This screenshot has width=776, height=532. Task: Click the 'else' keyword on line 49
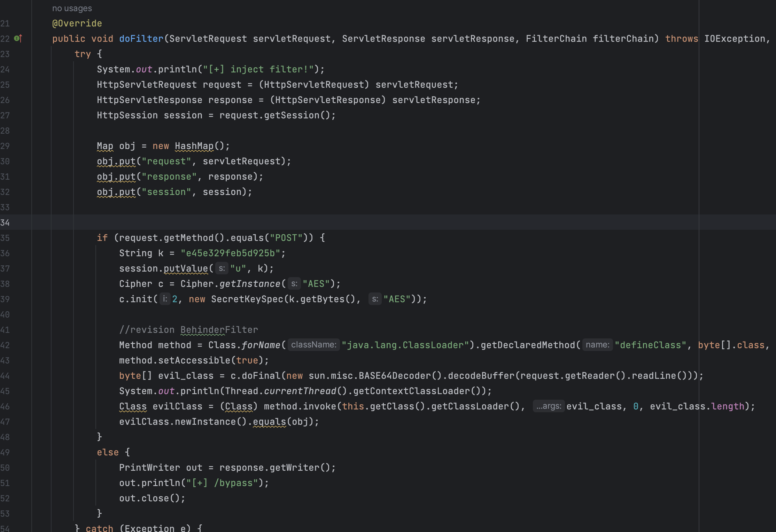click(x=108, y=452)
